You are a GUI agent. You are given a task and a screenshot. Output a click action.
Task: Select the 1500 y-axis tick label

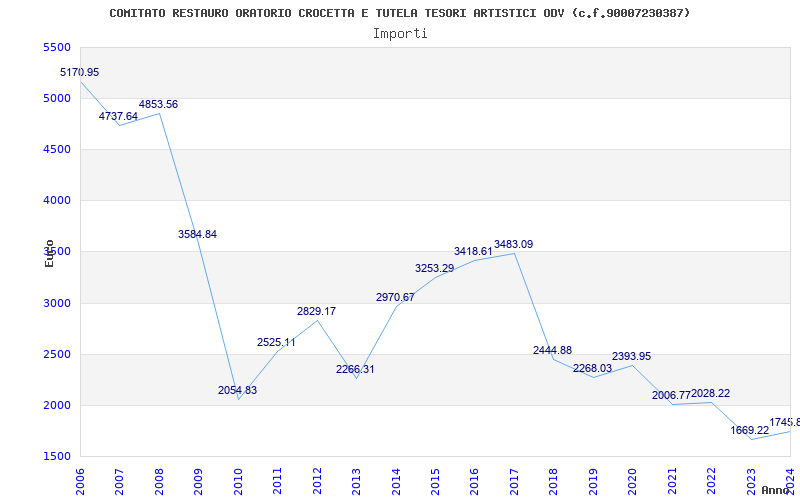[57, 457]
